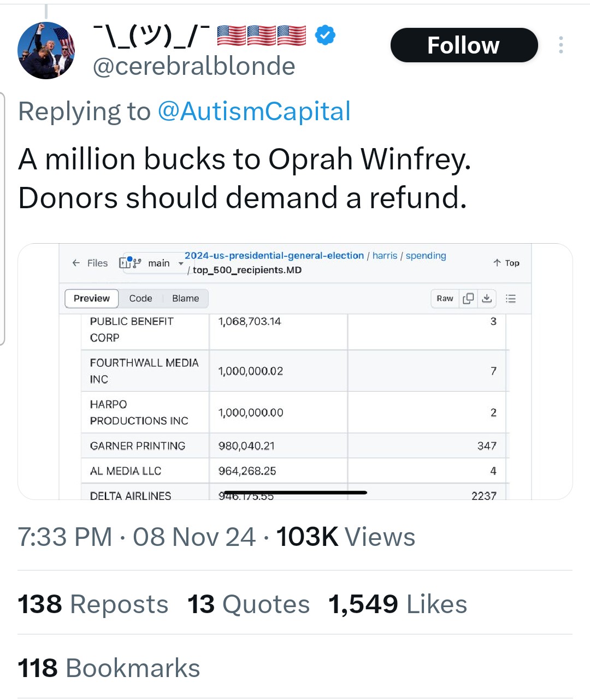Image resolution: width=590 pixels, height=700 pixels.
Task: Click the Raw file button
Action: (x=445, y=298)
